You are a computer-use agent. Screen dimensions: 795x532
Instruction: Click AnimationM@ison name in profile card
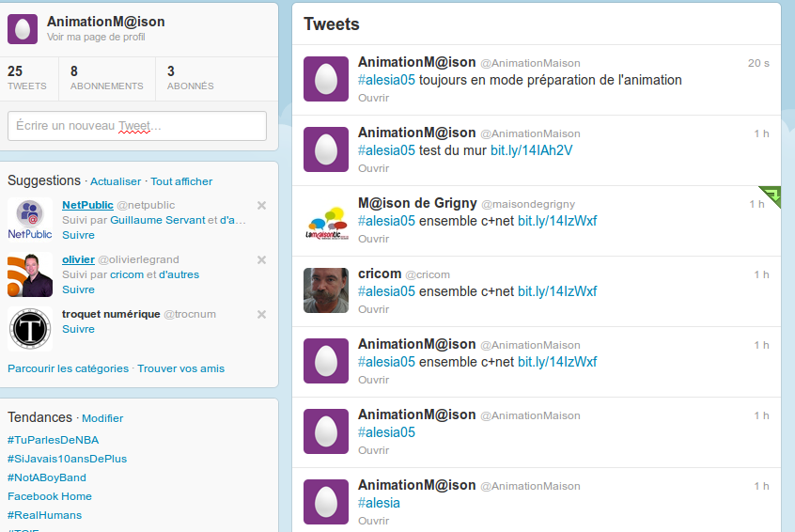click(x=106, y=22)
